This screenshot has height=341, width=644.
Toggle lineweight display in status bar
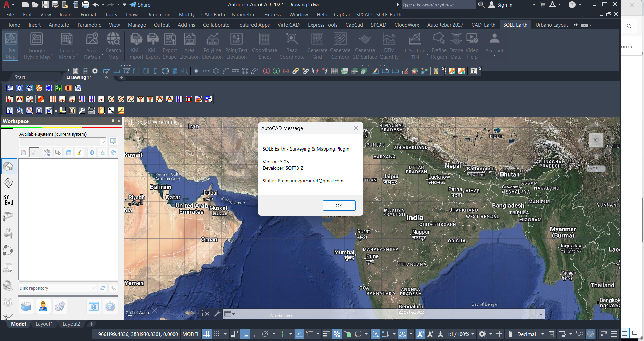(x=326, y=334)
